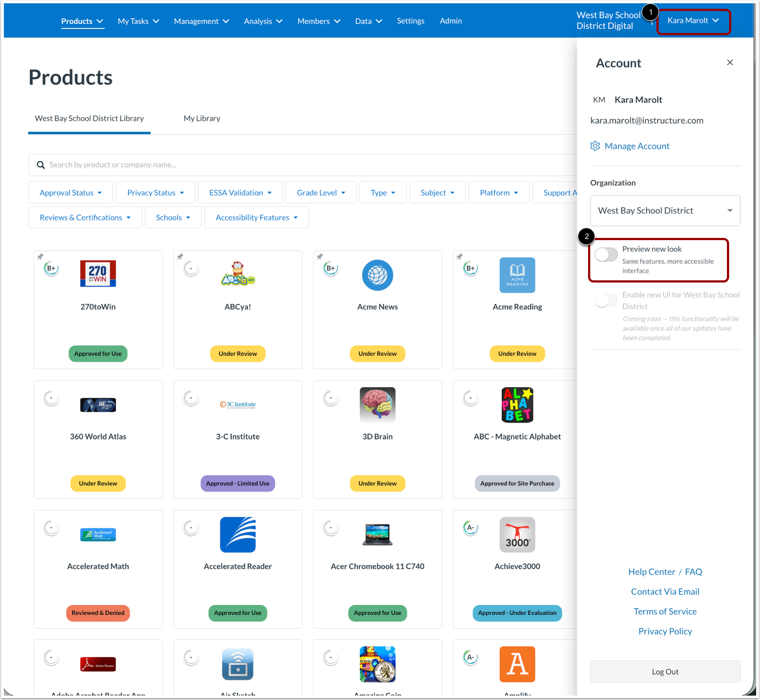Image resolution: width=760 pixels, height=700 pixels.
Task: Click the pin icon on Acme News card
Action: pos(320,257)
